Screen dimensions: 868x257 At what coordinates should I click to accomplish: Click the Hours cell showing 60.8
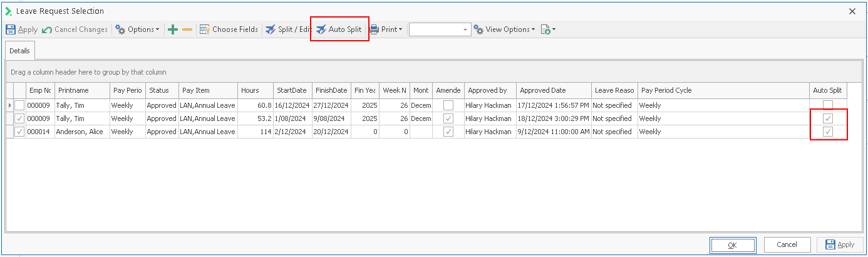tap(256, 105)
